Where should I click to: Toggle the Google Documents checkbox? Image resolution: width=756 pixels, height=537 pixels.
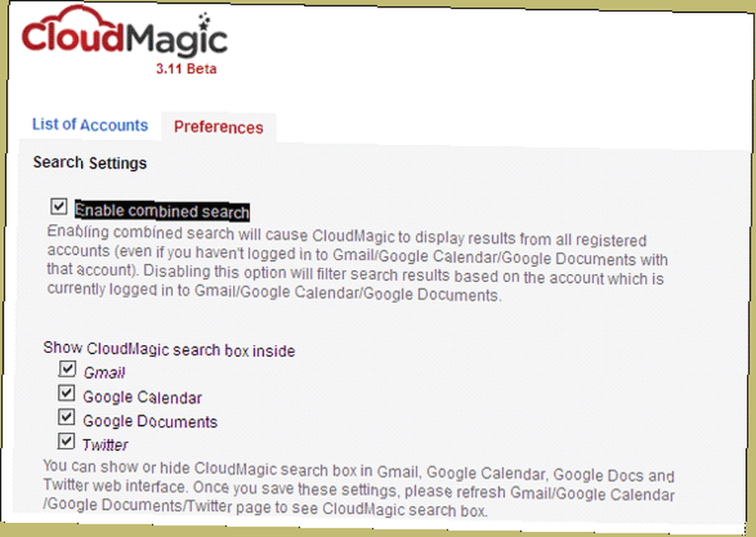tap(66, 417)
